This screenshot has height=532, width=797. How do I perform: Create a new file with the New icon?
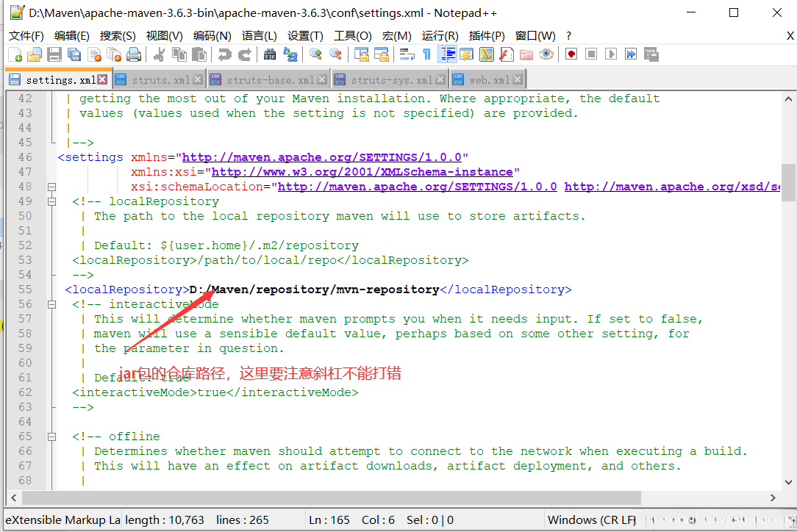click(15, 54)
